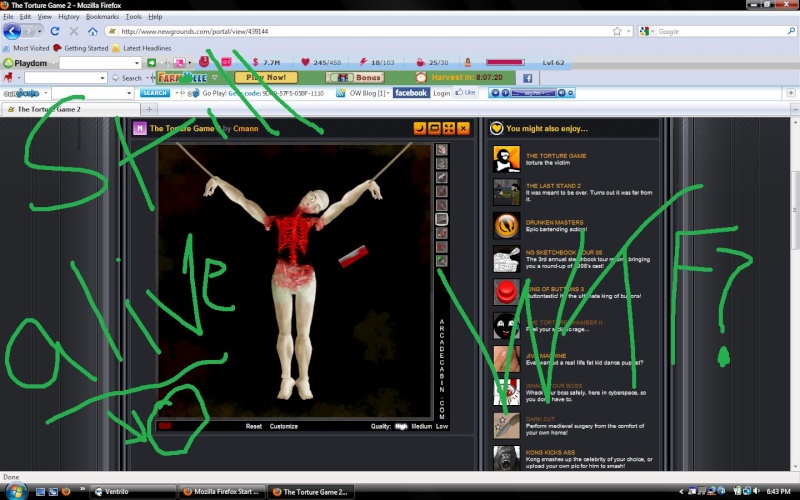
Task: Expand the Playdom toolbar dropdown
Action: click(52, 63)
